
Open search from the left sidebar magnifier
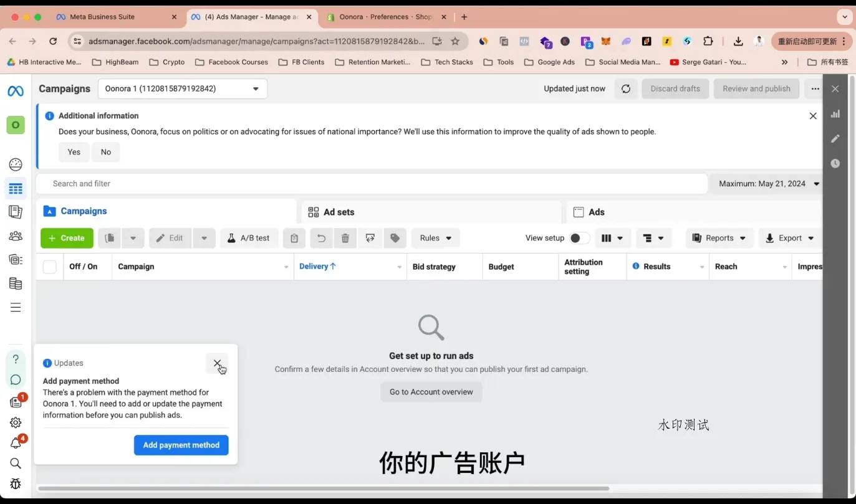point(15,463)
